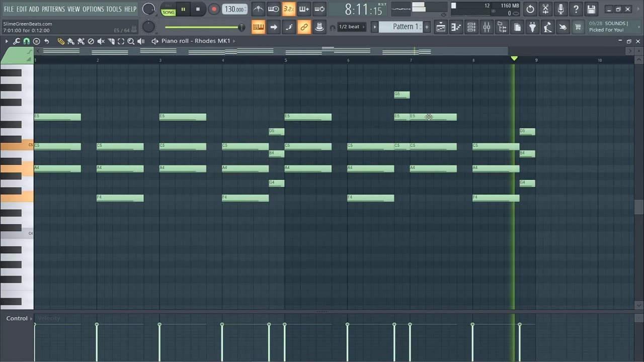Toggle auto scrolling arrow icon

tap(274, 27)
